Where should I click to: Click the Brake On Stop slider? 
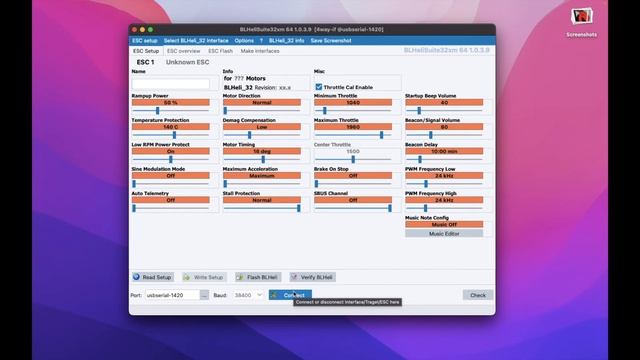point(353,184)
